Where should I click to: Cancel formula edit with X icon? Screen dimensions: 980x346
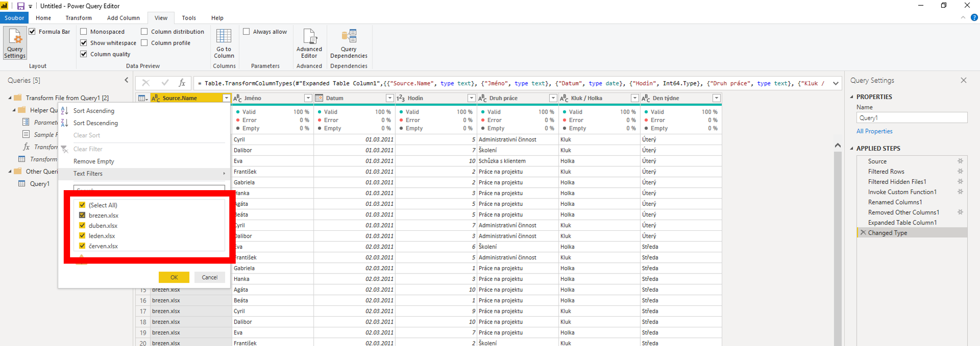tap(146, 83)
